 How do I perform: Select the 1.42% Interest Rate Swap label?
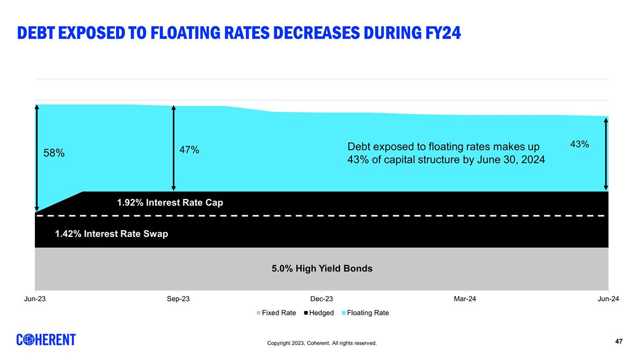coord(112,234)
